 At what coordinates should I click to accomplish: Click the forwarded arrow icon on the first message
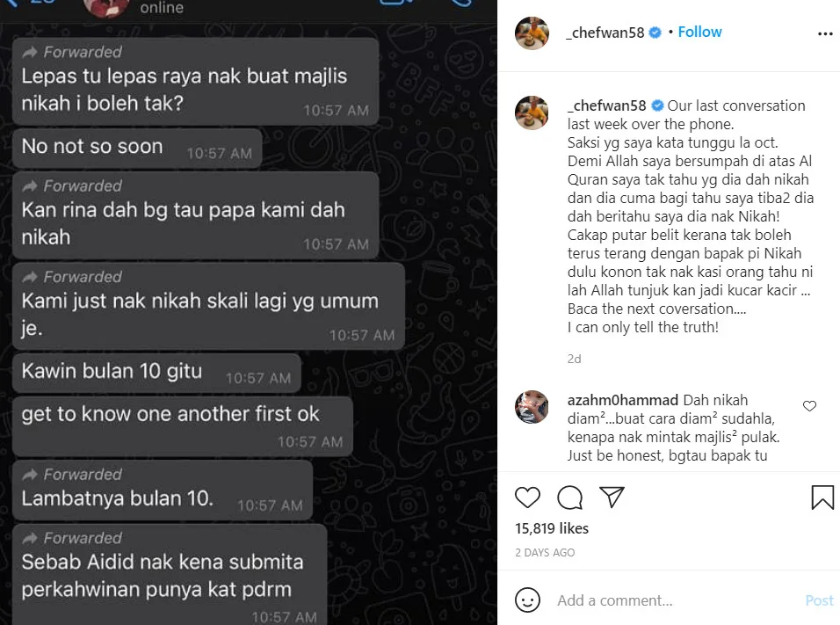pos(30,52)
